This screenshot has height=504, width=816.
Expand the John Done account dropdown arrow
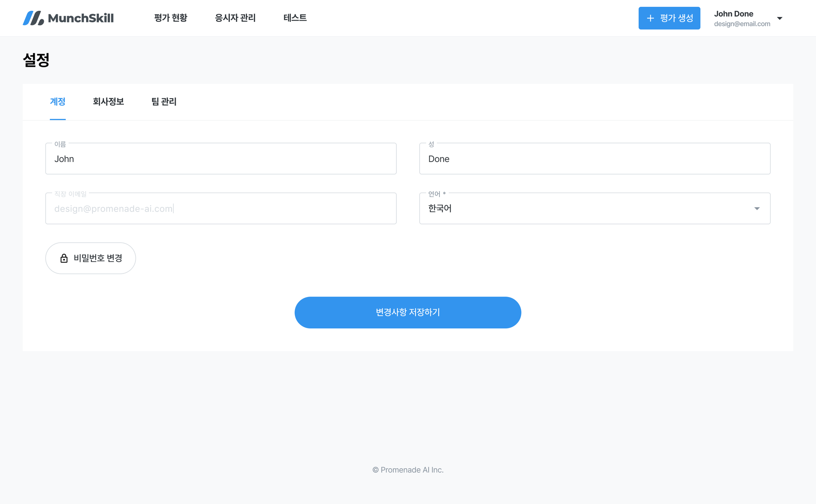(x=780, y=18)
